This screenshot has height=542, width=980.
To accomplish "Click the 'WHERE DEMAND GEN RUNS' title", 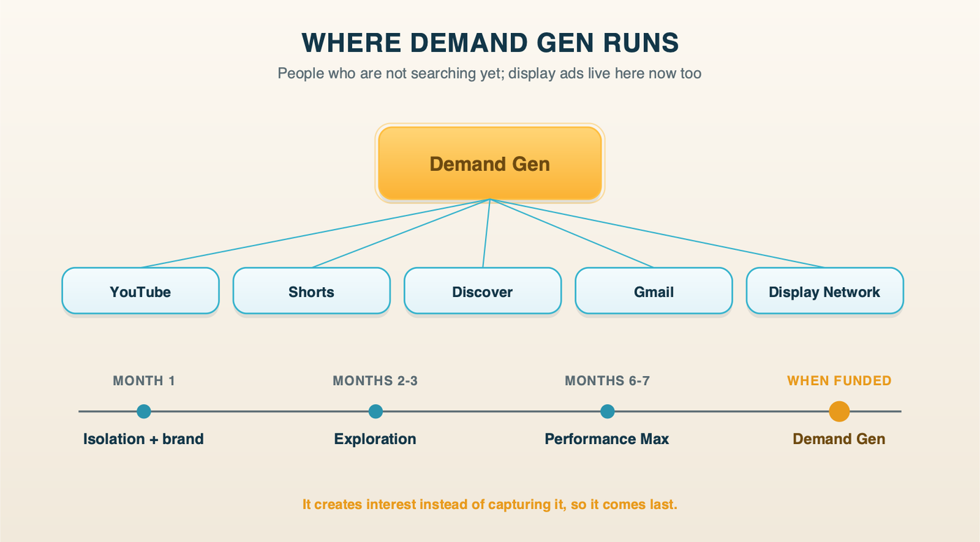I will point(490,43).
